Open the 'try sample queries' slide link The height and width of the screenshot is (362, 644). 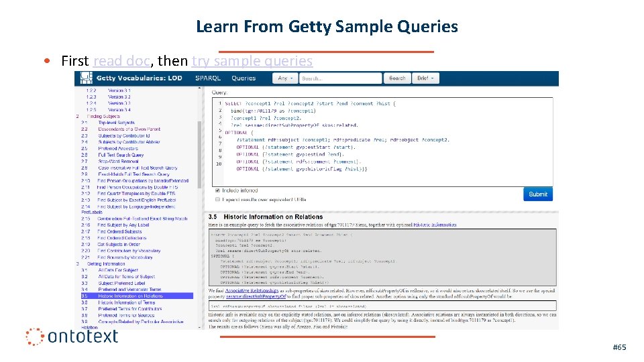[252, 61]
